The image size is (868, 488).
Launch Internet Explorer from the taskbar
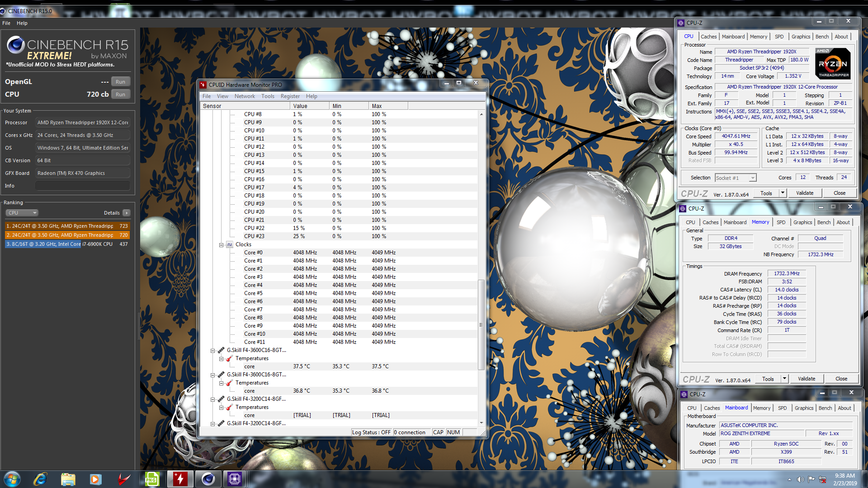coord(40,479)
